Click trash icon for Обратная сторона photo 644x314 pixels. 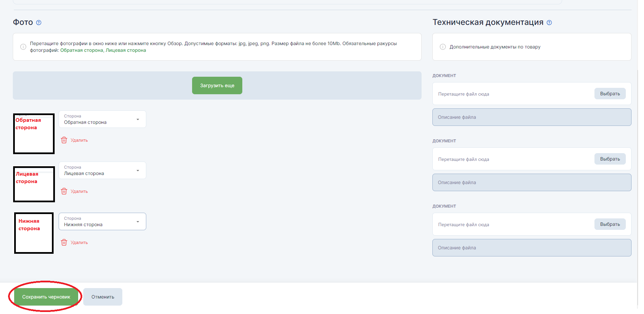64,140
